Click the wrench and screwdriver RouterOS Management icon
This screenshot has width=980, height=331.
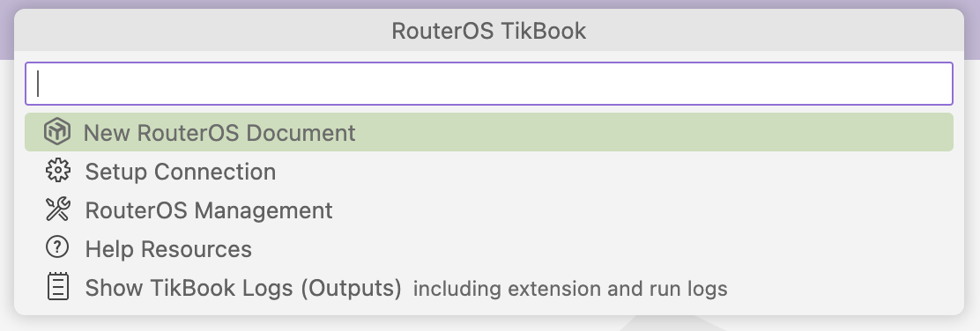tap(58, 210)
